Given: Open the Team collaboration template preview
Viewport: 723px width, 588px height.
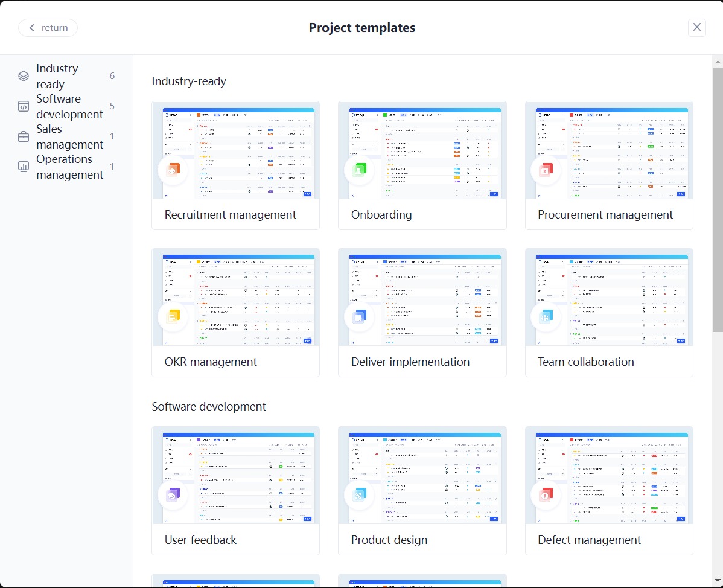Looking at the screenshot, I should click(609, 298).
